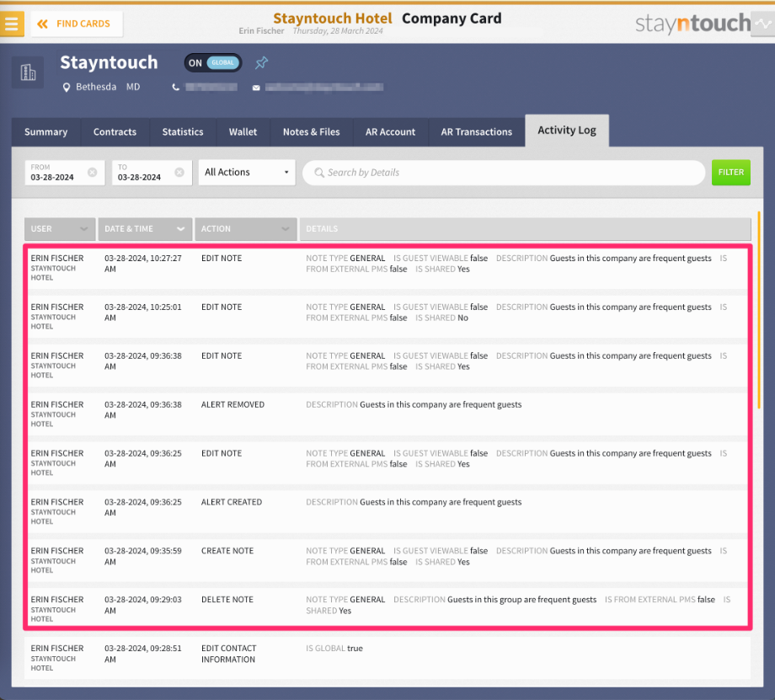775x700 pixels.
Task: Click the search magnifier icon
Action: (x=319, y=173)
